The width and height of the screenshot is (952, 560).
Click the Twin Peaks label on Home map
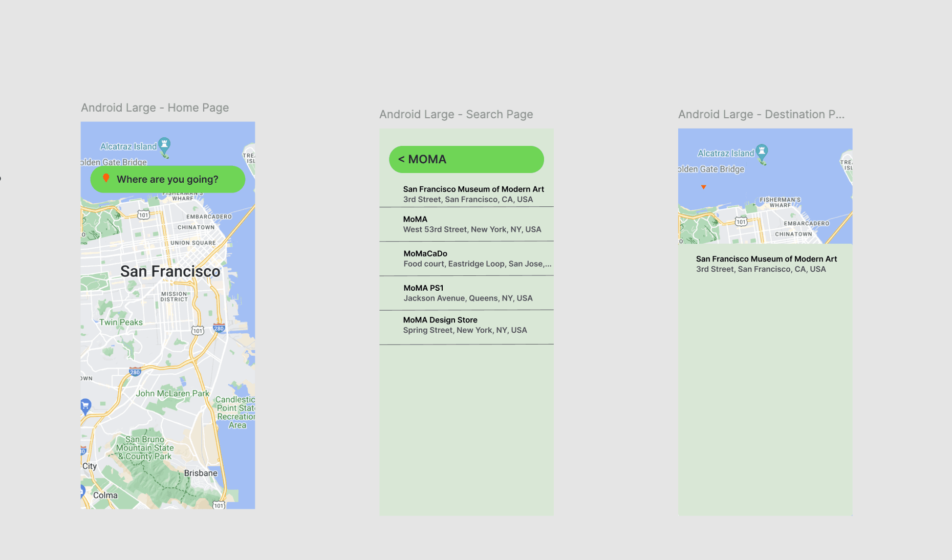click(x=121, y=322)
